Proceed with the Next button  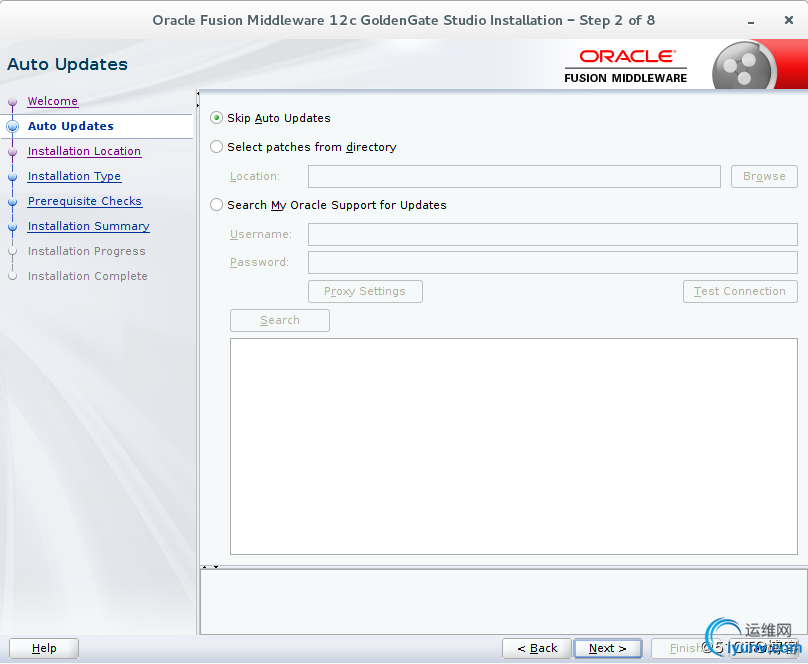(608, 648)
